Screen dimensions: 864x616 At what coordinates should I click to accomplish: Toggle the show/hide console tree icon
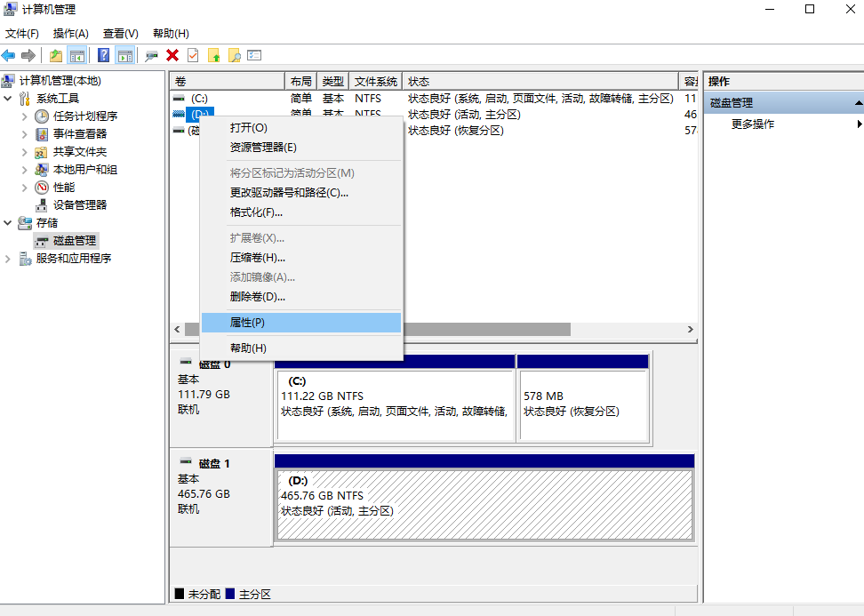[77, 55]
